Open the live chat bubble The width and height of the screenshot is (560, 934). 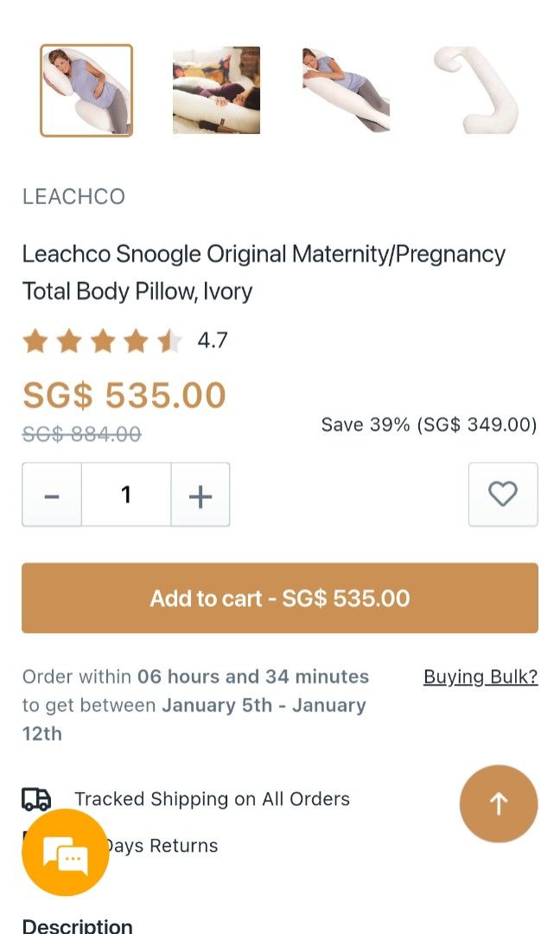66,853
